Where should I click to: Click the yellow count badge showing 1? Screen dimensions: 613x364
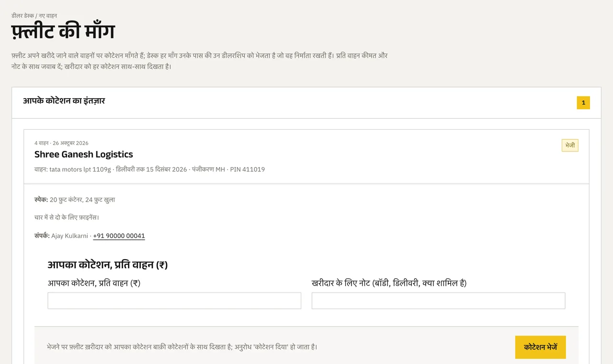coord(583,102)
